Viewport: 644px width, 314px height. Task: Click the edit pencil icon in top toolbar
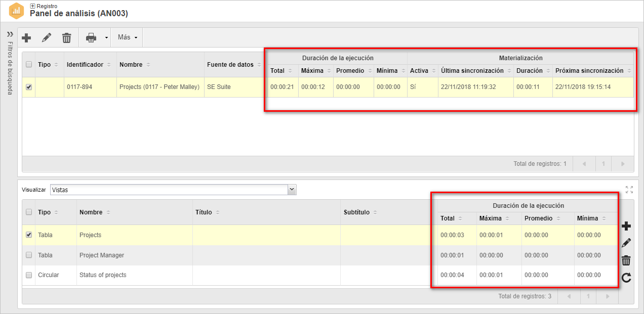(x=46, y=37)
